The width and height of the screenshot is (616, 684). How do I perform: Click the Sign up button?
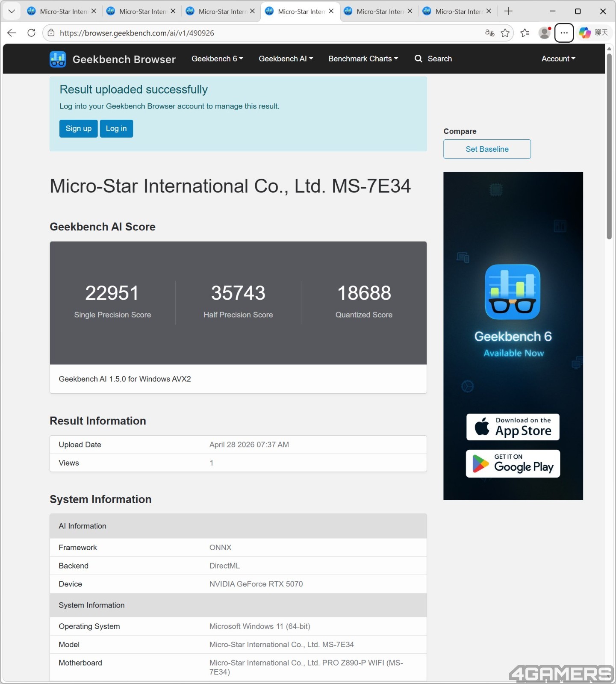[79, 129]
